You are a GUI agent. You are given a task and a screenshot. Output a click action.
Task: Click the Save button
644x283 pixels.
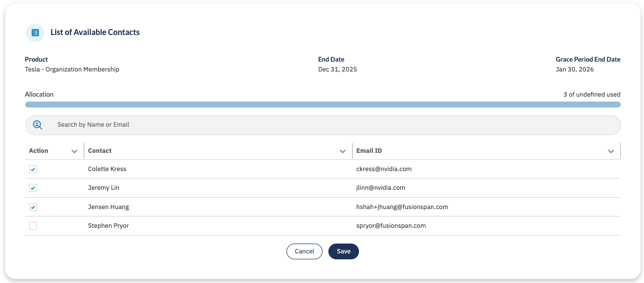coord(344,251)
